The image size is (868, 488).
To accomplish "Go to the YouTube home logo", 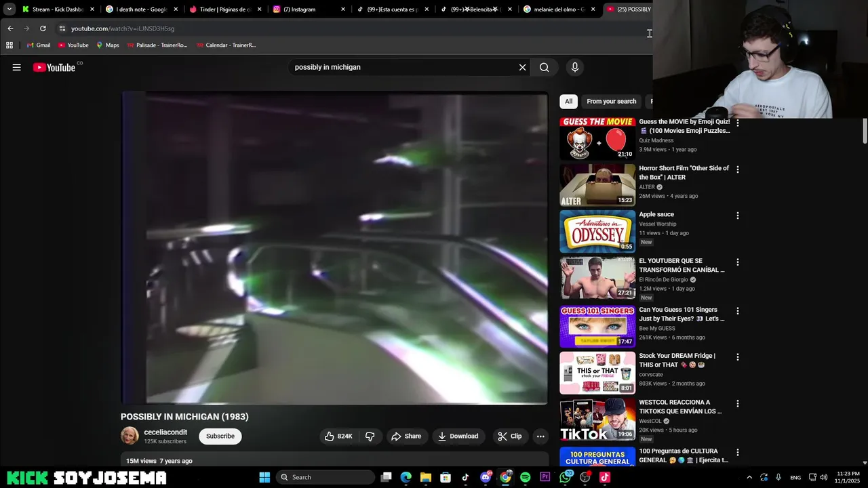I will click(54, 67).
